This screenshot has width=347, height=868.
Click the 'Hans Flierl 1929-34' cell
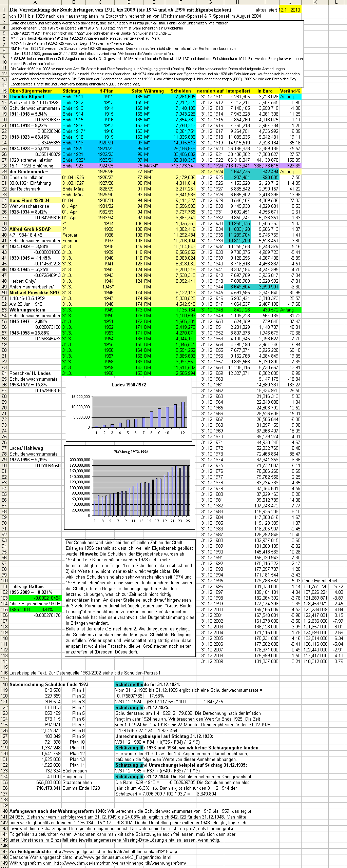[x=35, y=200]
